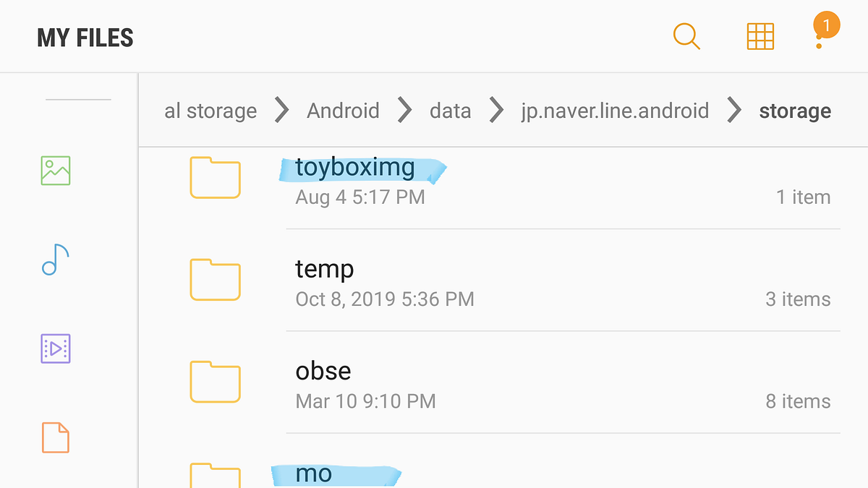868x488 pixels.
Task: Open the Documents category in sidebar
Action: click(56, 437)
